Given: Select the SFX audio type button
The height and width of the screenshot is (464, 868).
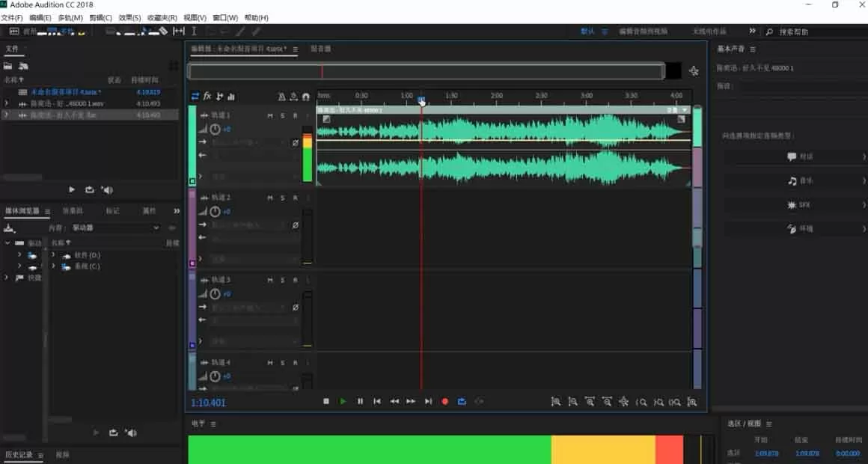Looking at the screenshot, I should (795, 205).
